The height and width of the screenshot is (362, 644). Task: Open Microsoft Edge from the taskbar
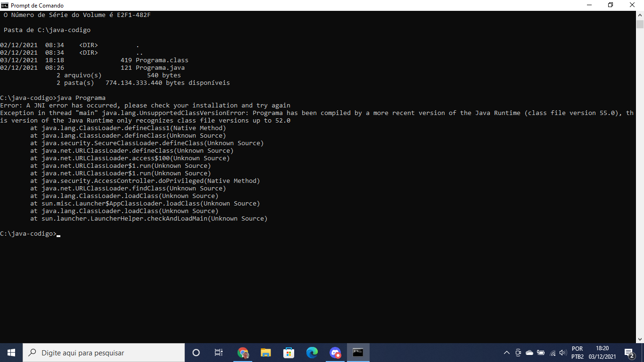(312, 353)
